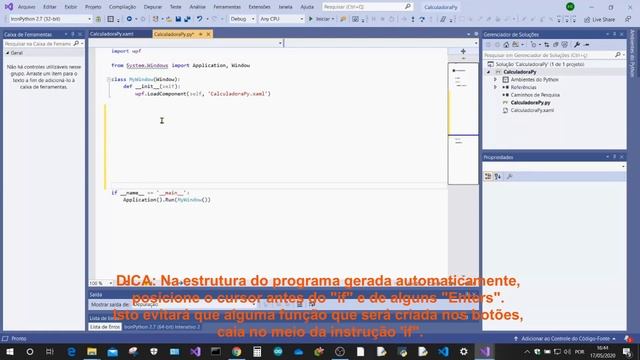Switch to IronPython 2.7 (64-bit) Interativo tab
This screenshot has height=360, width=640.
pos(162,327)
